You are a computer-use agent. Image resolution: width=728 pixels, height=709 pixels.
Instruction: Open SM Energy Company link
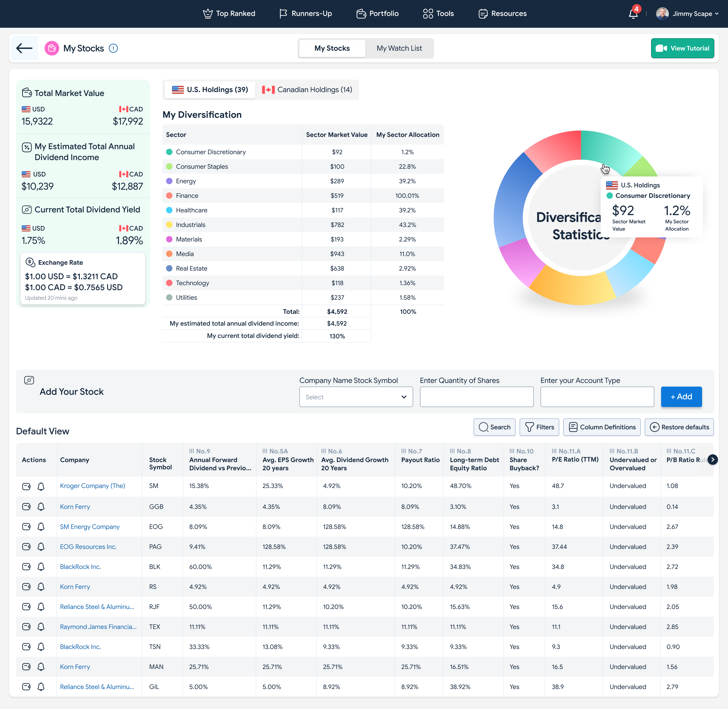tap(90, 527)
